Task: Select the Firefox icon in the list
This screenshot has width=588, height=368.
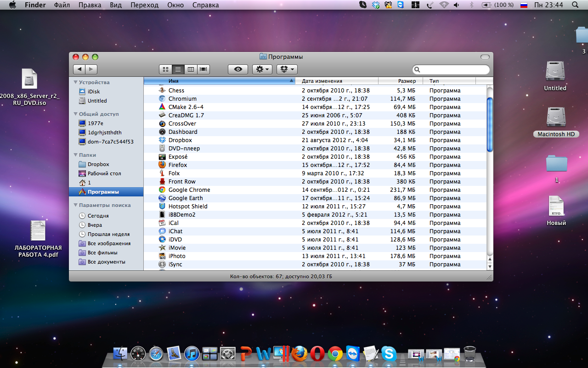Action: [x=162, y=165]
